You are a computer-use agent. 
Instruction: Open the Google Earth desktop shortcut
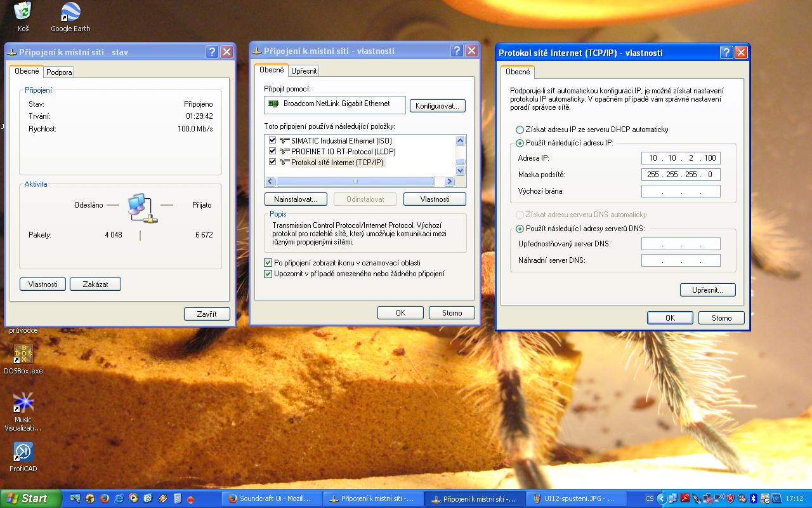tap(70, 13)
